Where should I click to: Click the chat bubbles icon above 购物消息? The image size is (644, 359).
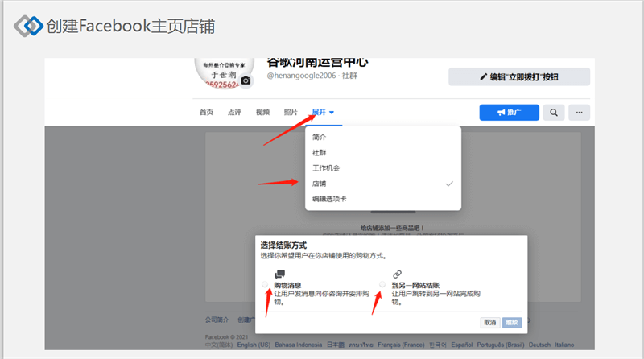tap(279, 274)
